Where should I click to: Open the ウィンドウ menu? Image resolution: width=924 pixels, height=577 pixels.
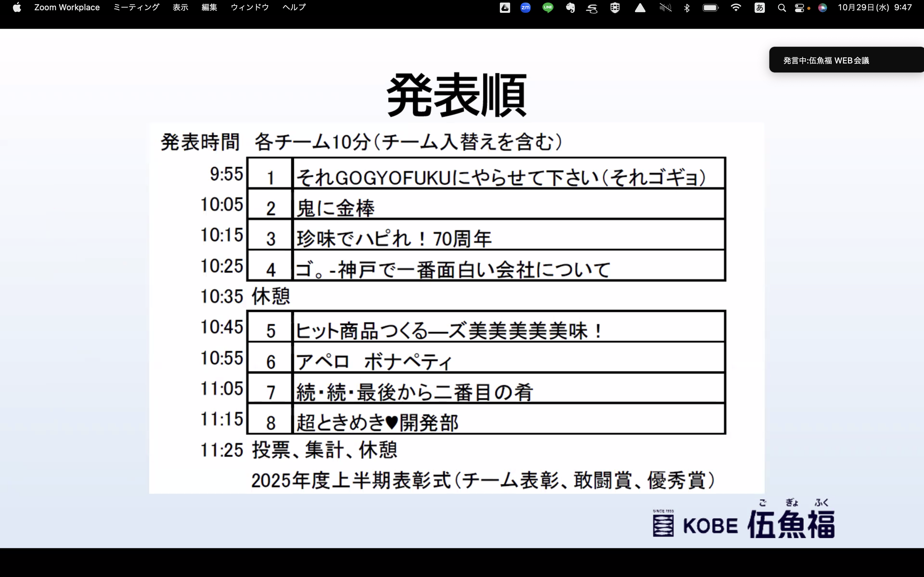[x=250, y=8]
